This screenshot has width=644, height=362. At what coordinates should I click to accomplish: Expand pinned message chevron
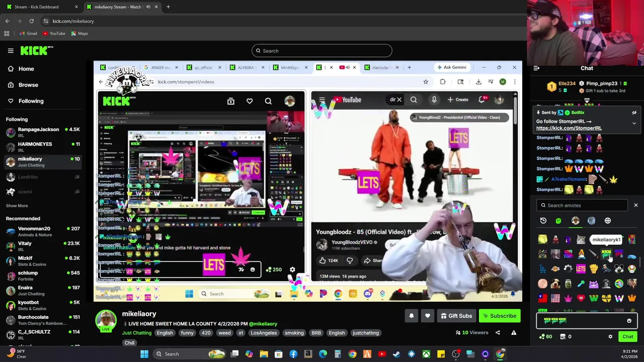coord(634,123)
